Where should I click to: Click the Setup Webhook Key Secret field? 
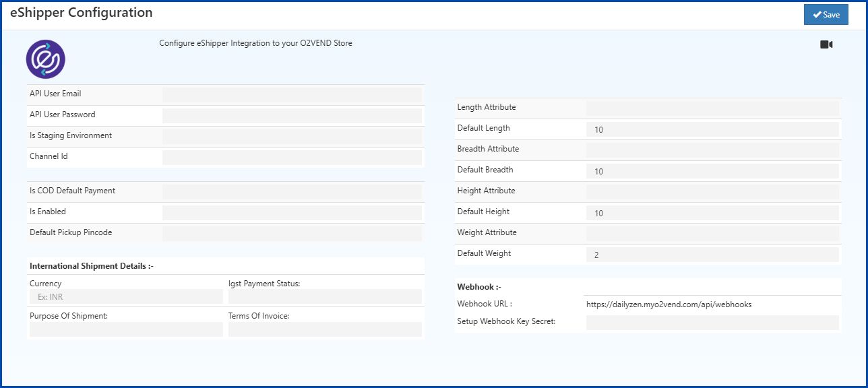[x=712, y=324]
